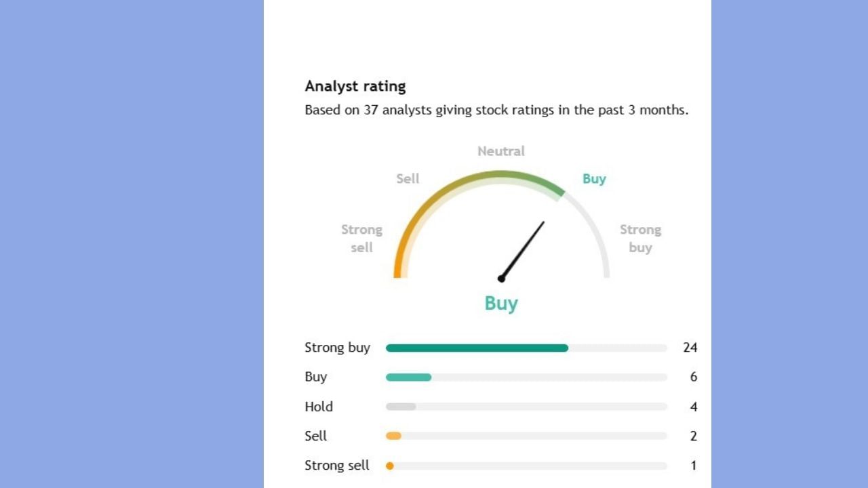Click the Strong sell label beside the gauge
Screen dimensions: 868x488
tap(362, 239)
